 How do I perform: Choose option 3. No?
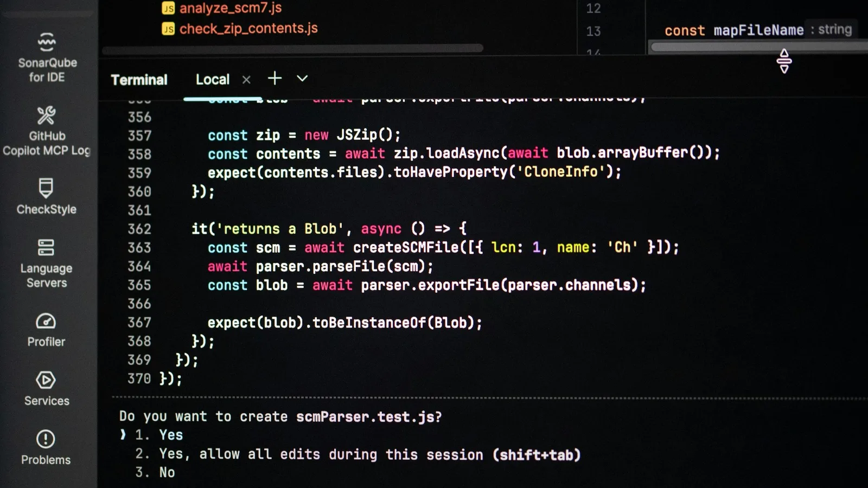click(155, 472)
